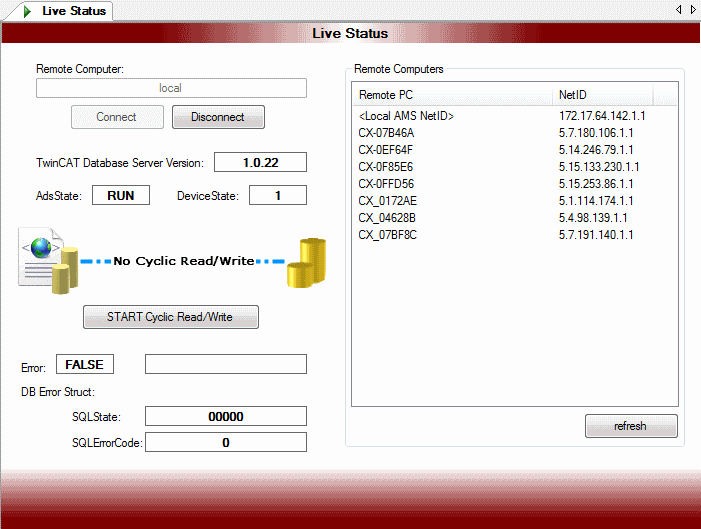Click the DB Error Struct label
701x529 pixels.
58,392
